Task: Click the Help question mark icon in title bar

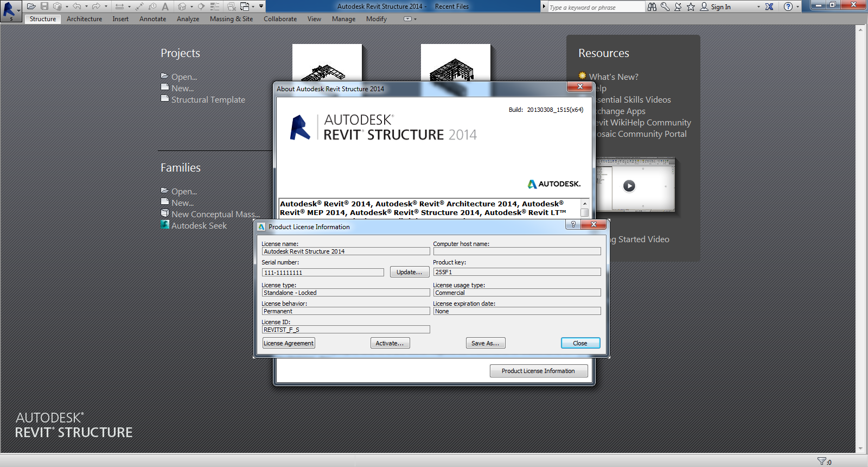Action: [788, 7]
